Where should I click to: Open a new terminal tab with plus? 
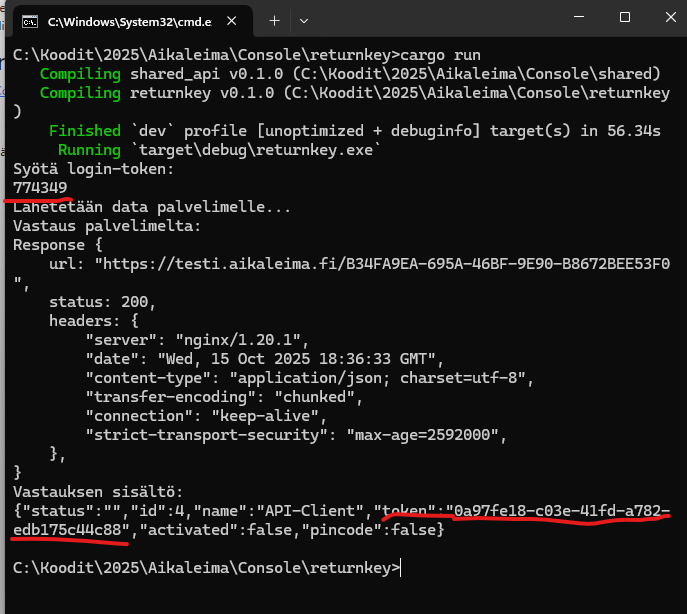(x=273, y=20)
